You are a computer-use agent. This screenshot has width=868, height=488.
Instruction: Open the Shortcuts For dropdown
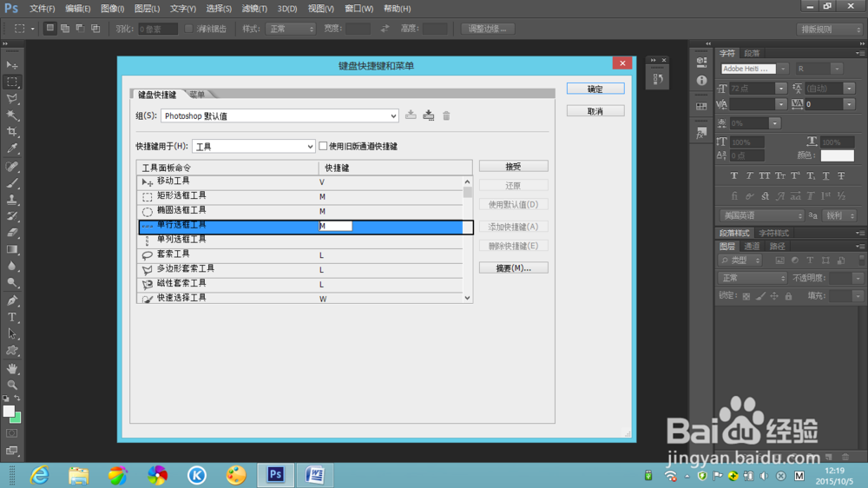pyautogui.click(x=253, y=146)
